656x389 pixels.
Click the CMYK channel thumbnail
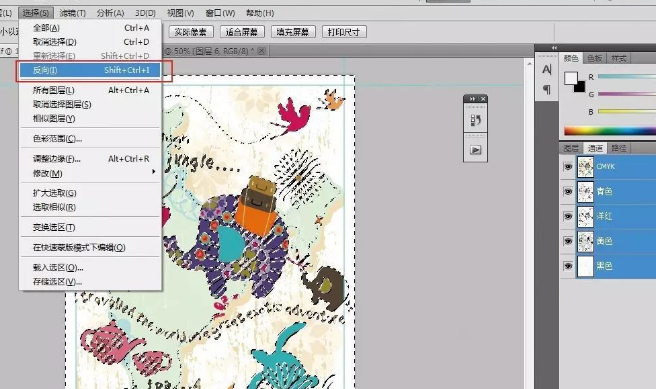coord(585,166)
